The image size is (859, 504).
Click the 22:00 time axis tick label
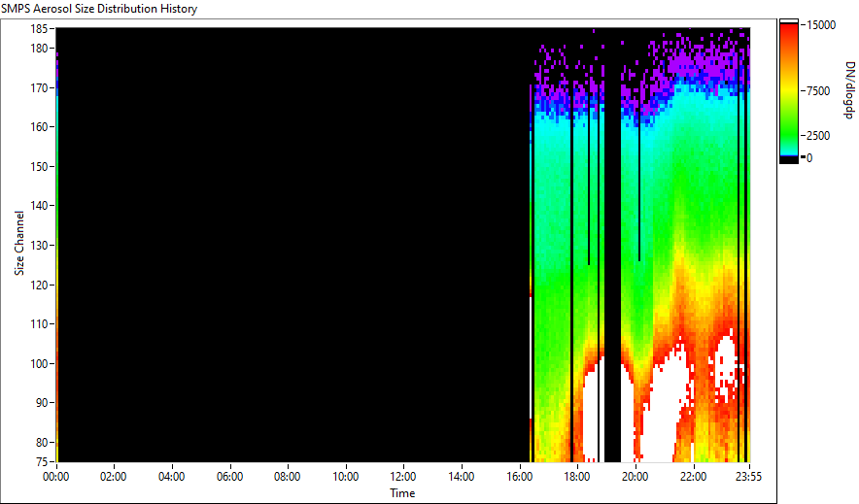coord(694,477)
